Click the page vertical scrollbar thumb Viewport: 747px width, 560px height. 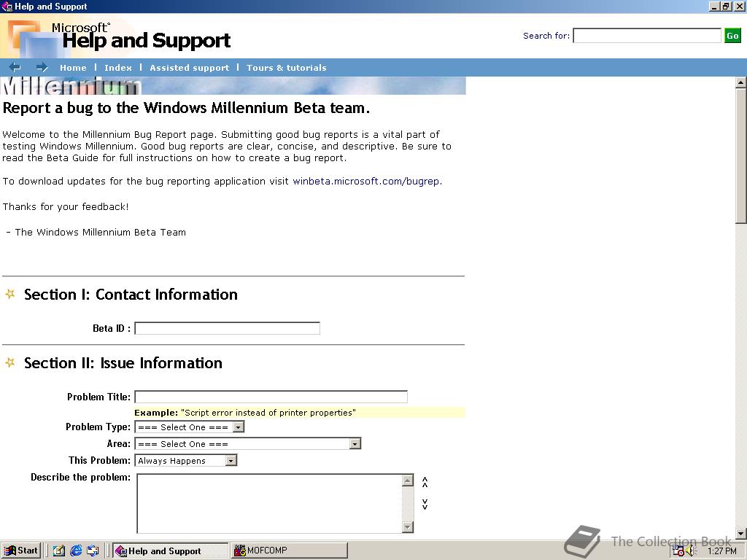(741, 155)
